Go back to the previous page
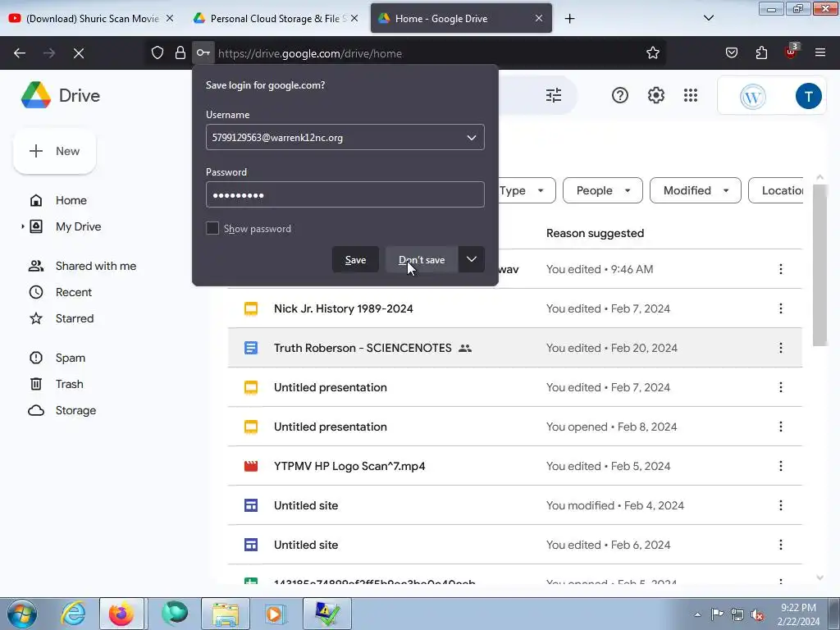Viewport: 840px width, 630px height. [20, 53]
